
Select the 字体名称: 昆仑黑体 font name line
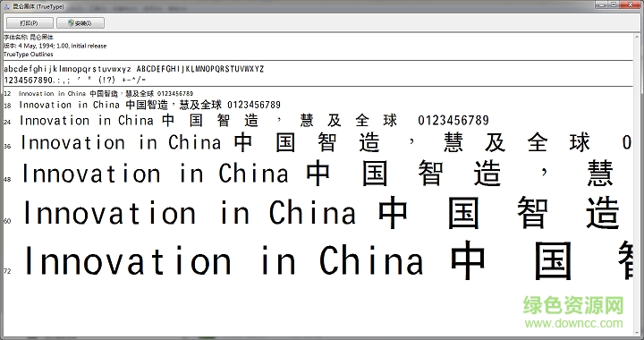point(29,37)
